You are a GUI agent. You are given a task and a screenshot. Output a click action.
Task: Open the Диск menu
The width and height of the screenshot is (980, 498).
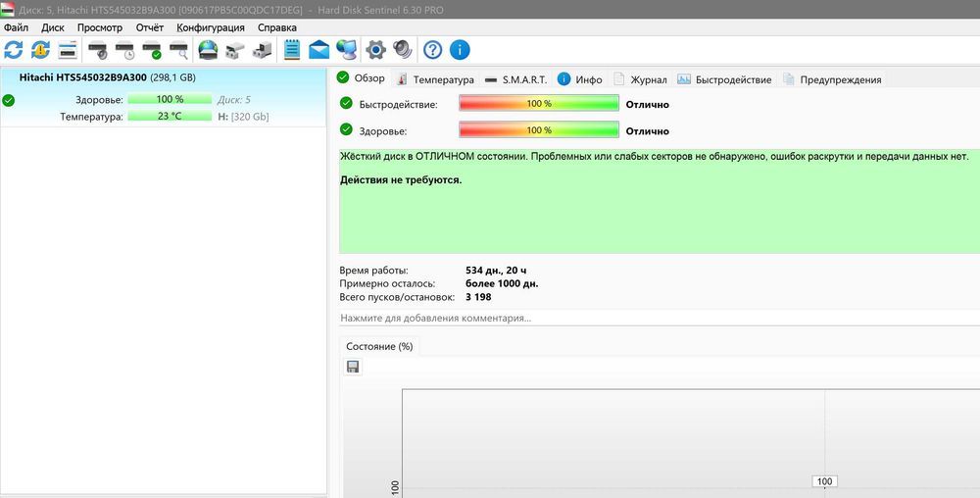[x=53, y=27]
